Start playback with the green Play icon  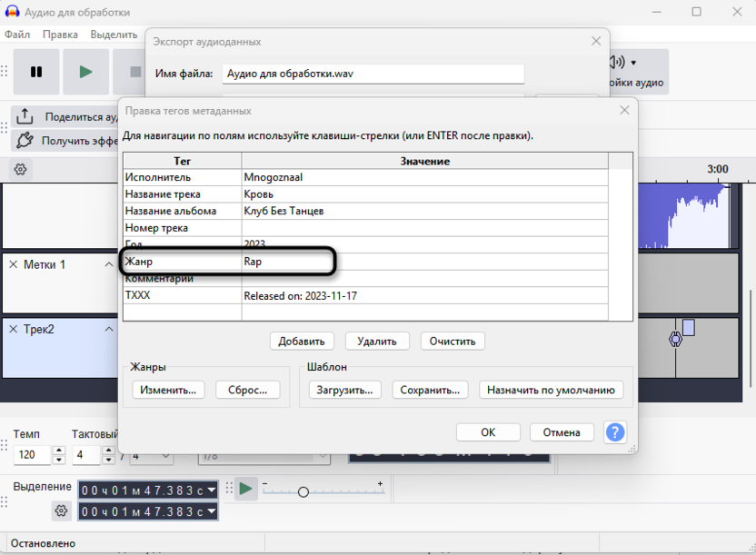(85, 71)
